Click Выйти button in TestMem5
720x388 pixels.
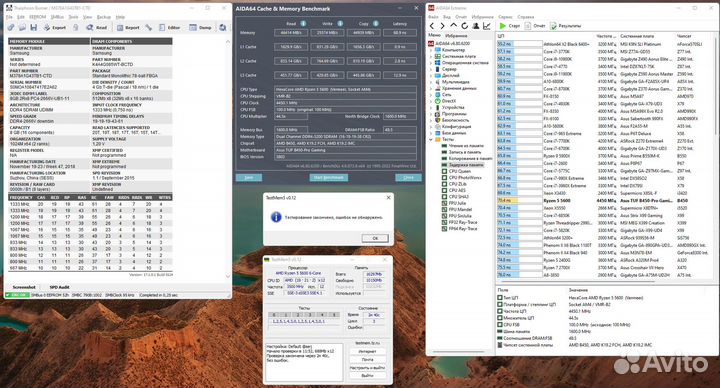pyautogui.click(x=367, y=376)
